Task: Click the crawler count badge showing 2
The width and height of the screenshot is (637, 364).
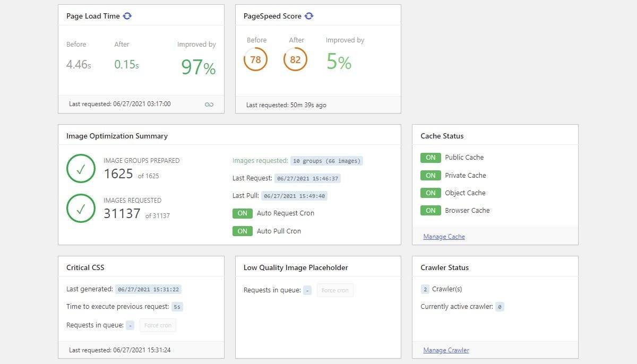Action: click(x=425, y=289)
